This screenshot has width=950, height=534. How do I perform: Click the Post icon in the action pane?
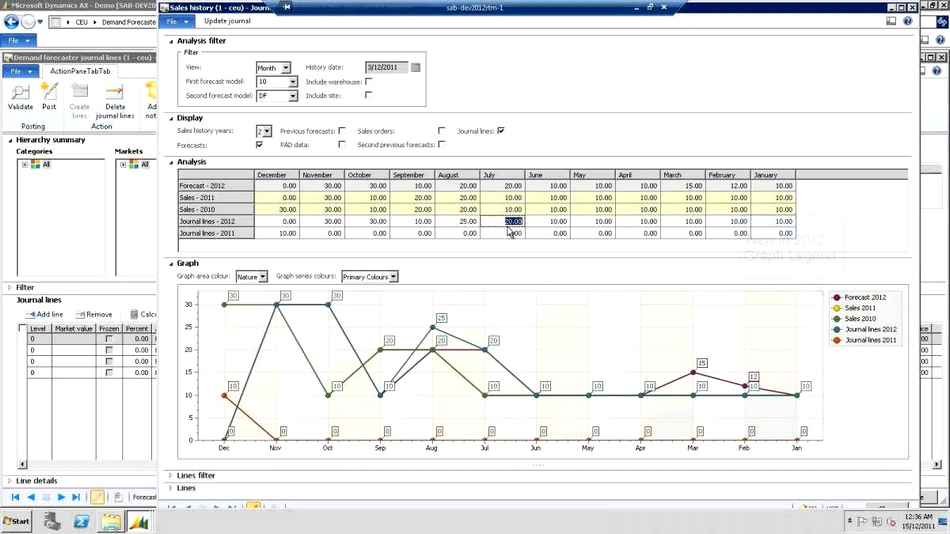point(48,92)
